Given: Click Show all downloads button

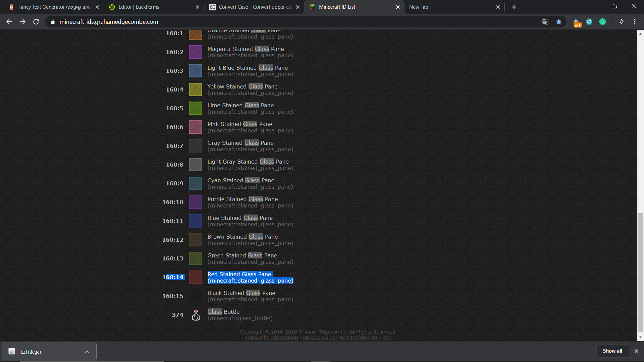Looking at the screenshot, I should [612, 351].
